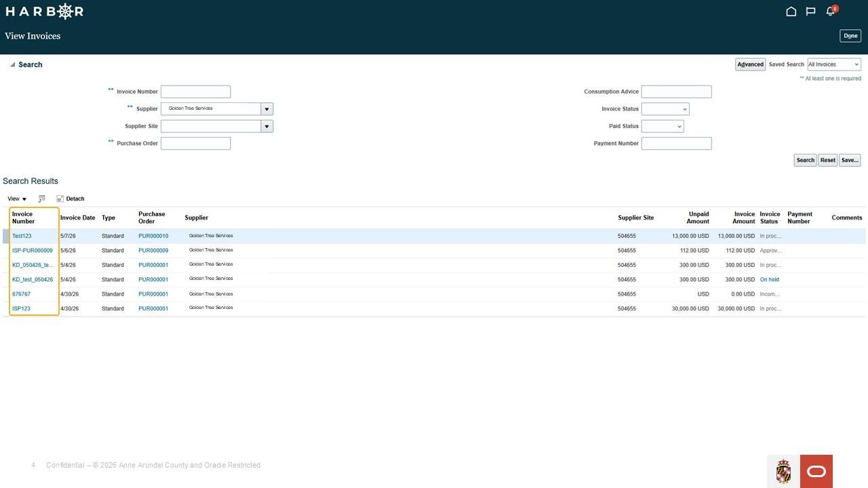Click the Invoice Amount column header
Screen dimensions: 868x488
click(x=744, y=218)
